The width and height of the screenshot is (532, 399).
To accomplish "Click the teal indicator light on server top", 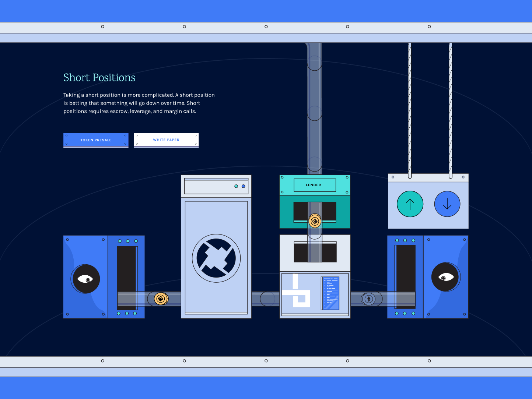I will (x=236, y=186).
